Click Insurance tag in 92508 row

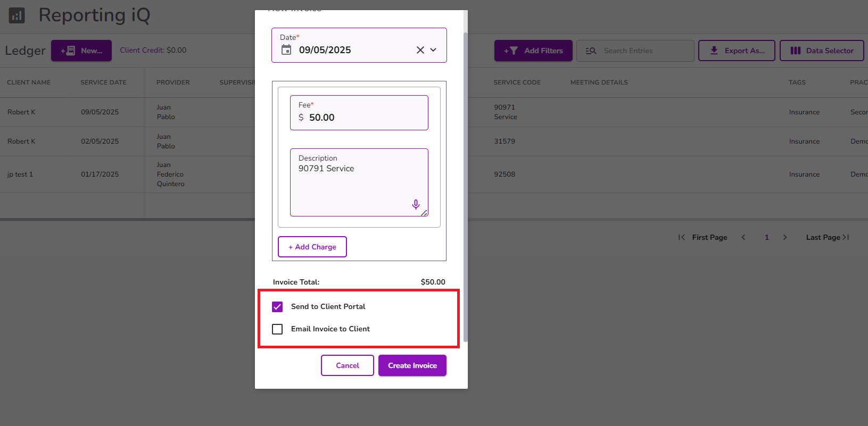point(804,174)
